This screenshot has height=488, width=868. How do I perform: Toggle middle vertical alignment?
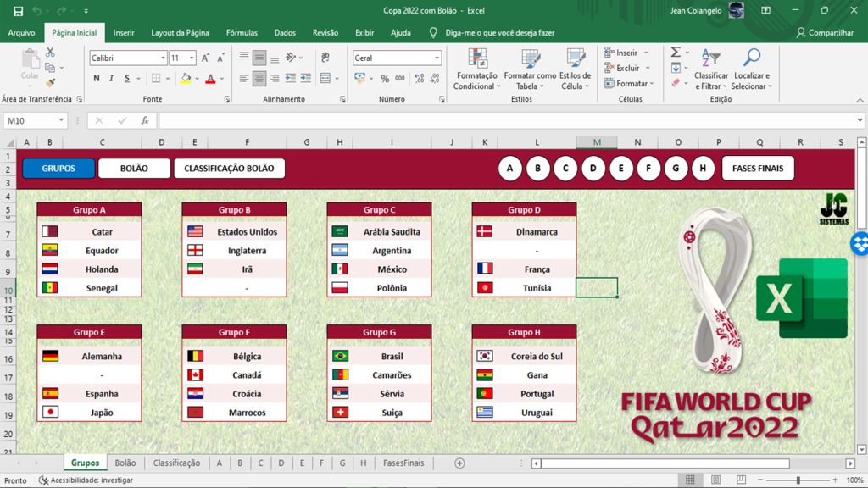259,58
